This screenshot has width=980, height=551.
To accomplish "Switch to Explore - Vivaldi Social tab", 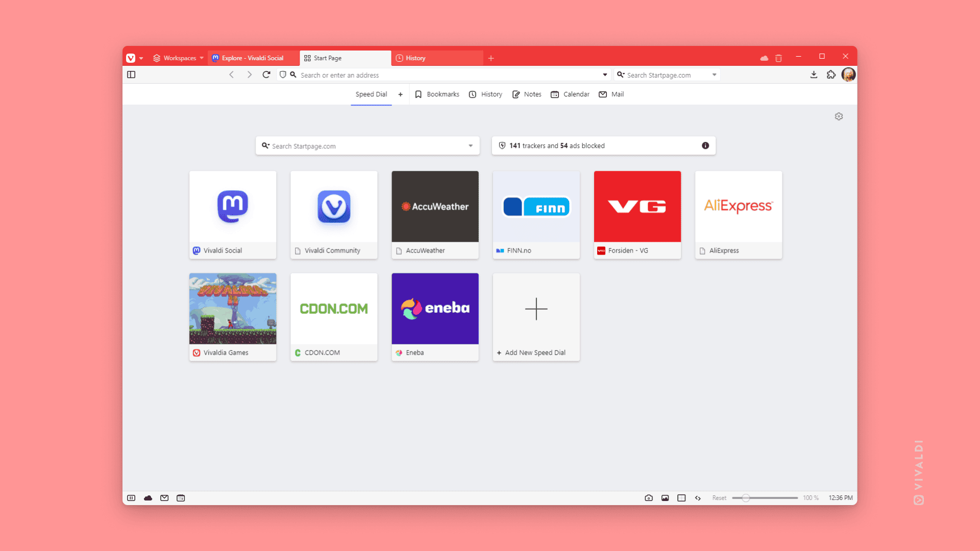I will click(253, 58).
